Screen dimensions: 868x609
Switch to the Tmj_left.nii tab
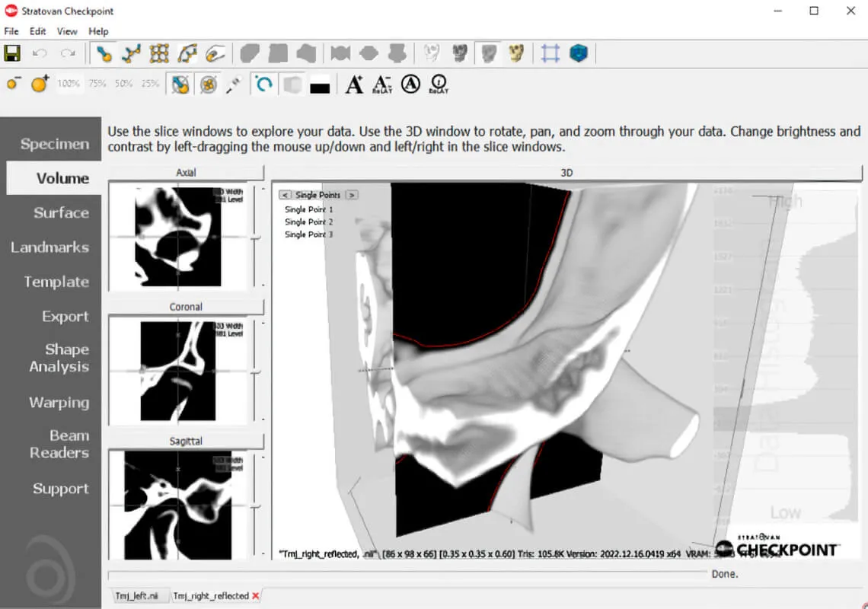coord(136,596)
